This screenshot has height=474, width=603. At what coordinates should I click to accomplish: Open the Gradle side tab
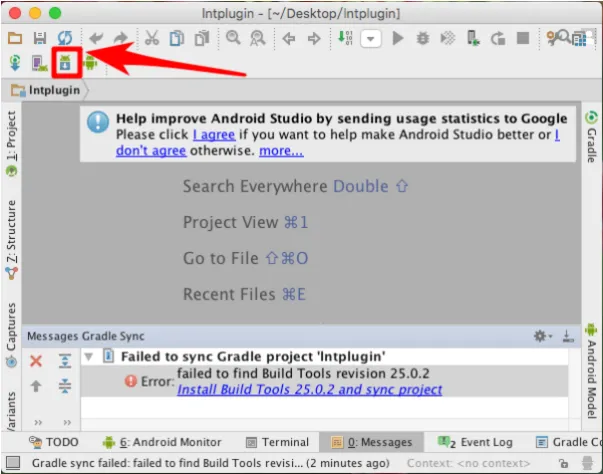[591, 137]
